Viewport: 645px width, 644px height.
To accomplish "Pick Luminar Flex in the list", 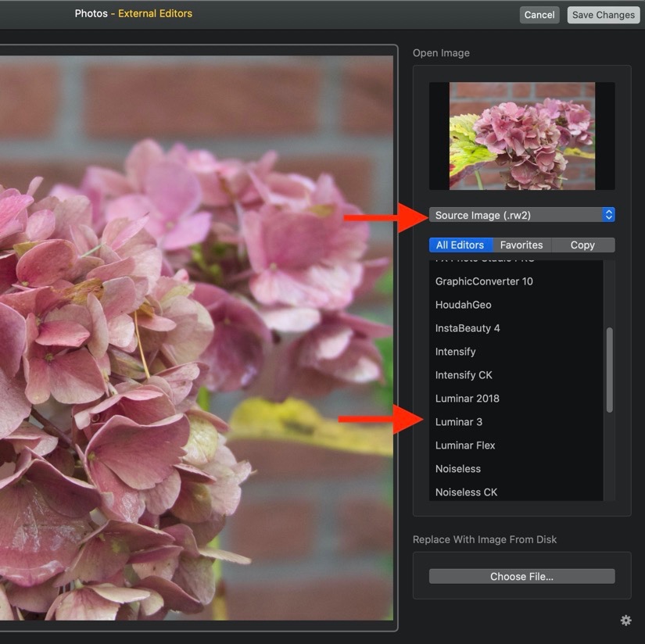I will point(465,445).
